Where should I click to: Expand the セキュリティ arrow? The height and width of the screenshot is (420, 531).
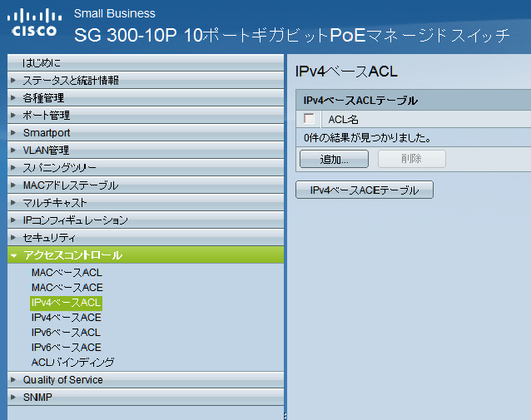point(13,238)
